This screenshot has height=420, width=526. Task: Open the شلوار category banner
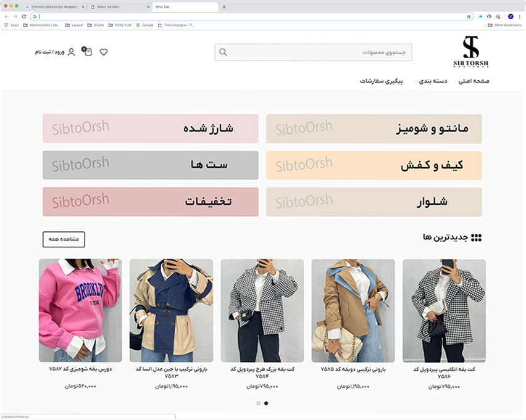tap(374, 202)
